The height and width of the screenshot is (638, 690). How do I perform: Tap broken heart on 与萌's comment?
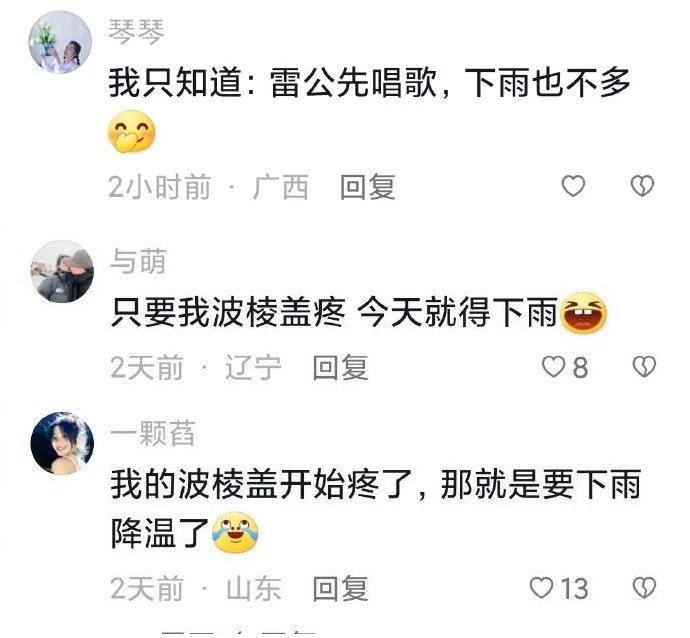[644, 367]
